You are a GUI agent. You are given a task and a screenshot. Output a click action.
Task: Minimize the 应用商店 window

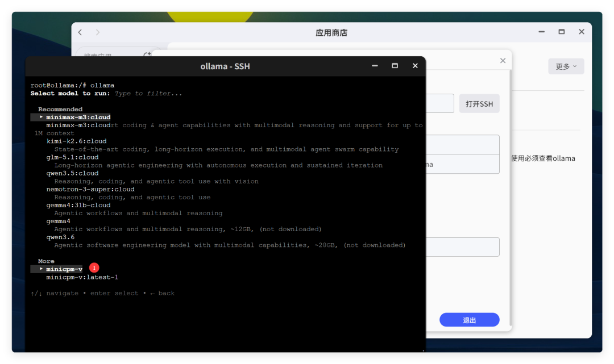coord(542,32)
